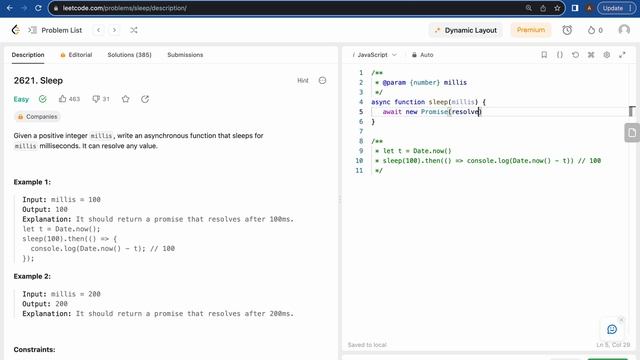Toggle the Auto setting
The image size is (640, 360).
[422, 55]
